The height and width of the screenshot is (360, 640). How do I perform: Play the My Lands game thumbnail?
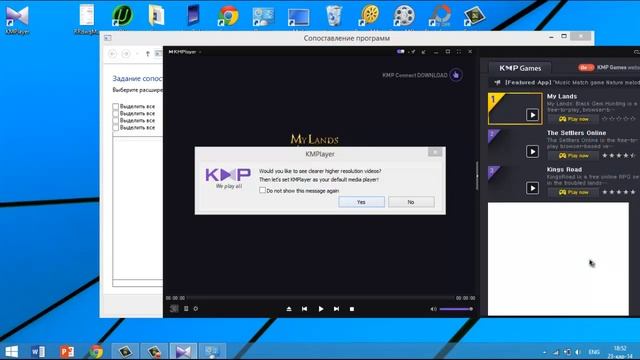coord(515,109)
